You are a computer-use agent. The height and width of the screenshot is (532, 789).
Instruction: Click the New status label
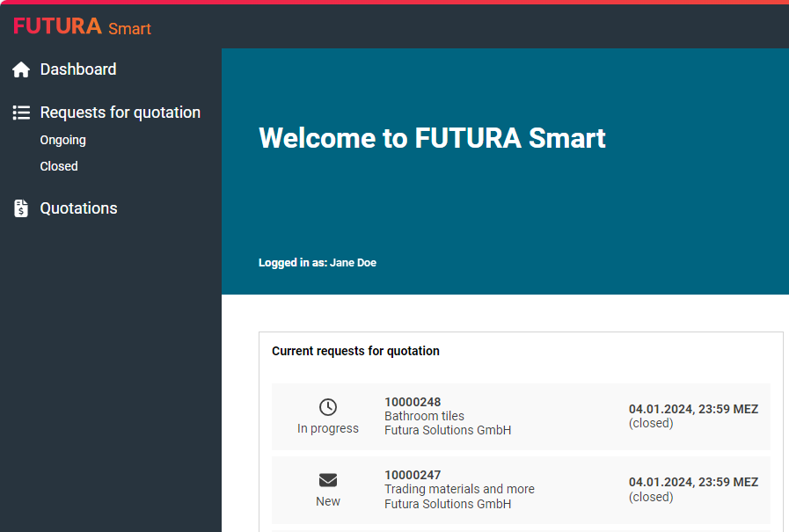[327, 501]
